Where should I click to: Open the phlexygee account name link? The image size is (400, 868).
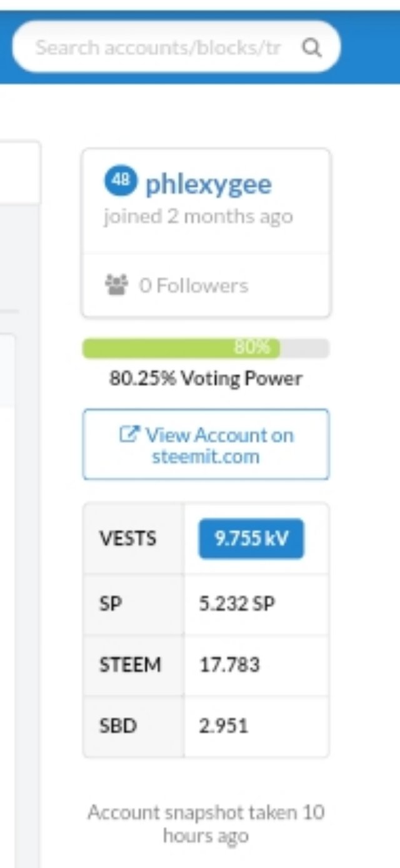point(208,184)
